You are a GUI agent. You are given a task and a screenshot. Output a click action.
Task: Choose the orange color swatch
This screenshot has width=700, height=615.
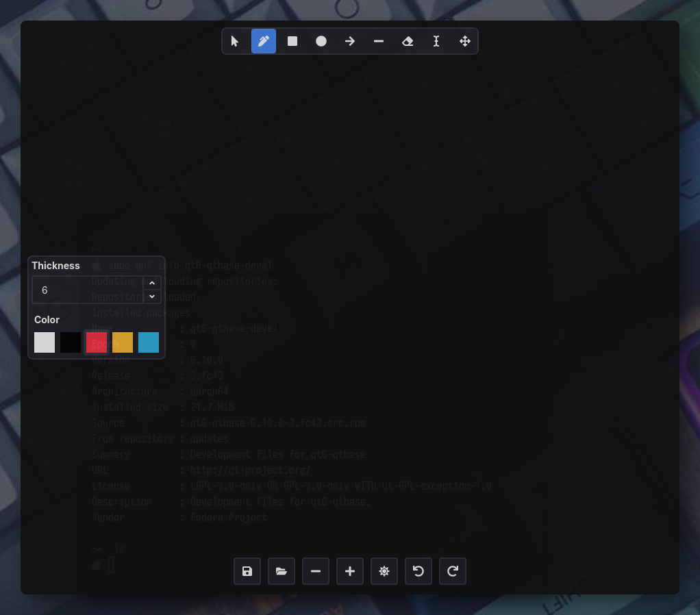(x=123, y=342)
